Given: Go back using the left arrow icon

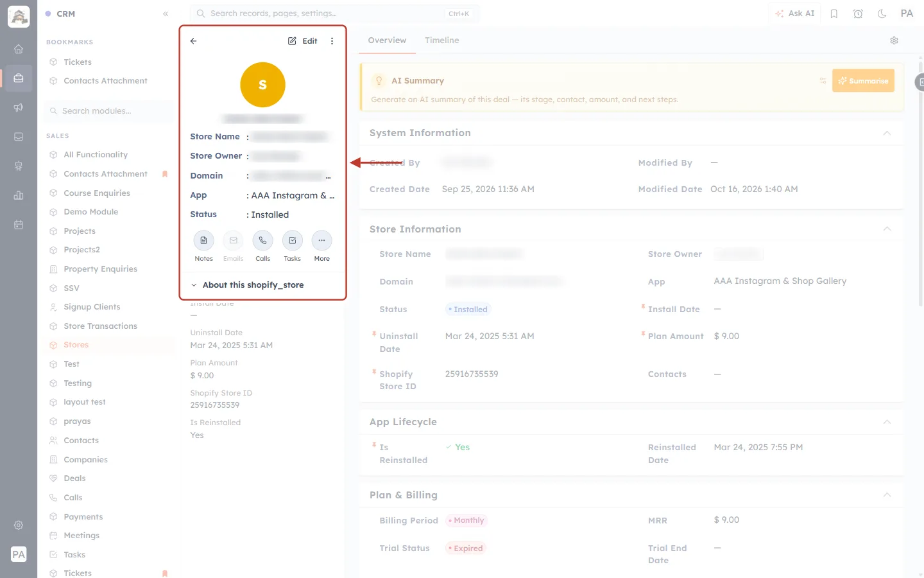Looking at the screenshot, I should click(193, 41).
